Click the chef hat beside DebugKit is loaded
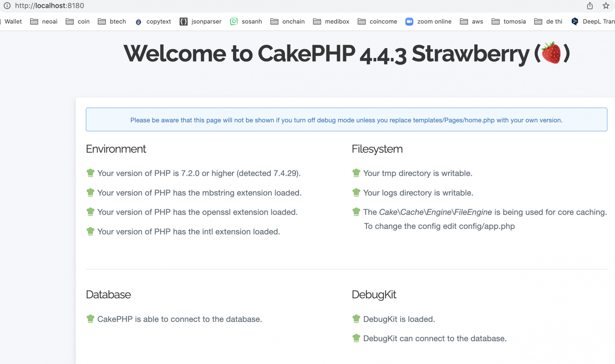The height and width of the screenshot is (364, 615). tap(356, 319)
